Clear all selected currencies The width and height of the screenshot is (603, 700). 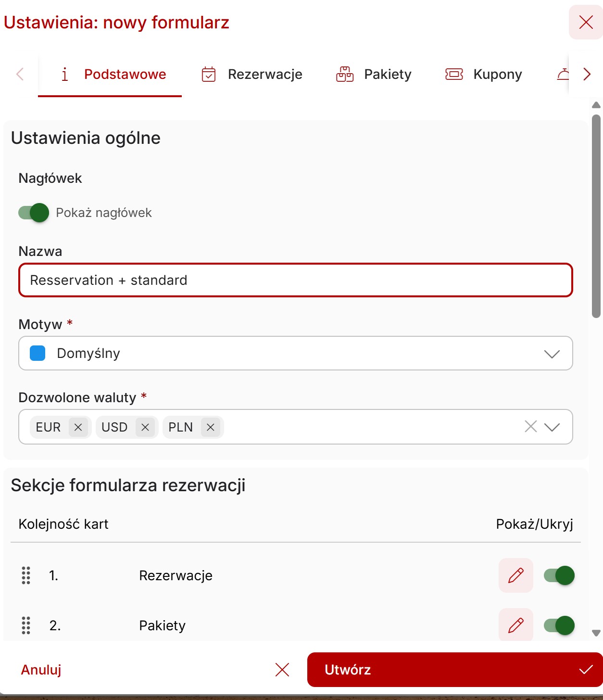(x=530, y=427)
